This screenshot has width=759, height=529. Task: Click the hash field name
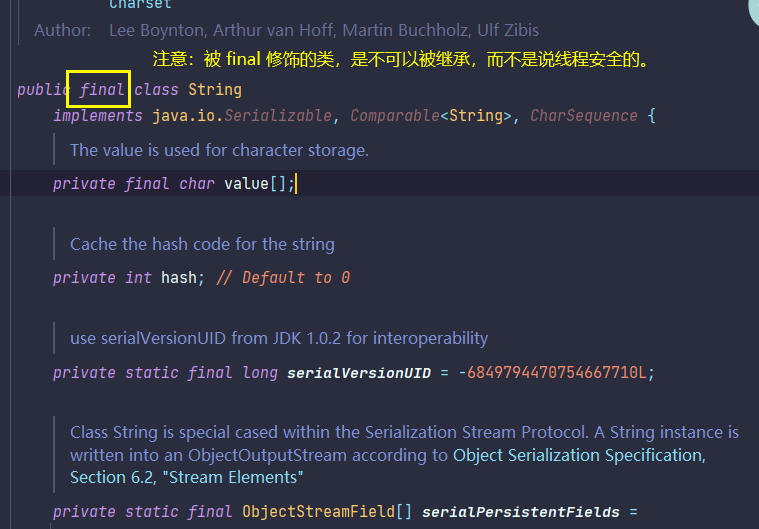coord(178,278)
